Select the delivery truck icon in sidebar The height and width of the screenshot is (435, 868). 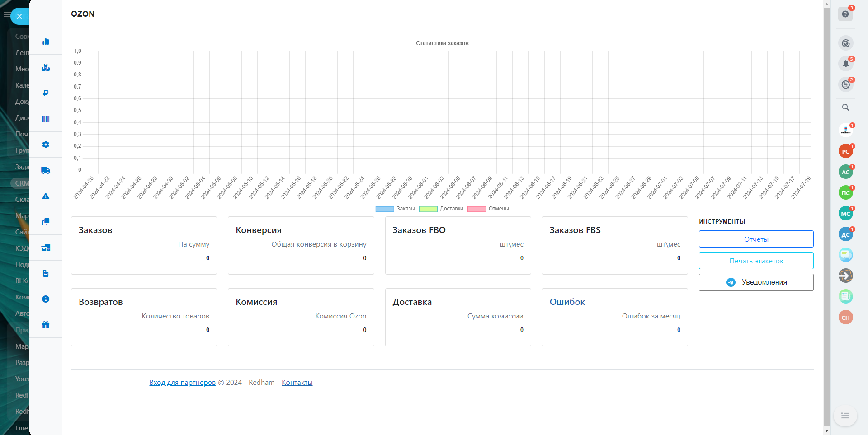pyautogui.click(x=46, y=170)
